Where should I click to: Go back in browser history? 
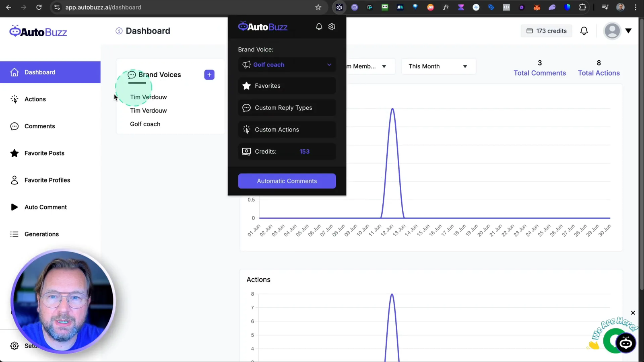pos(8,7)
